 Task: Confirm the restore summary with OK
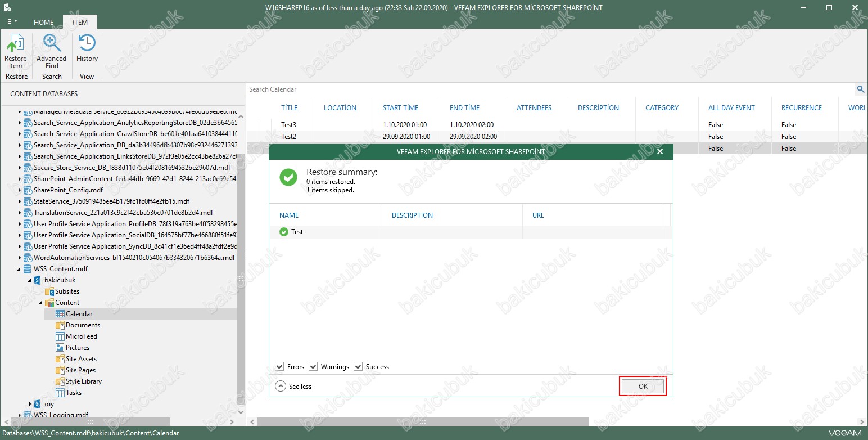643,387
